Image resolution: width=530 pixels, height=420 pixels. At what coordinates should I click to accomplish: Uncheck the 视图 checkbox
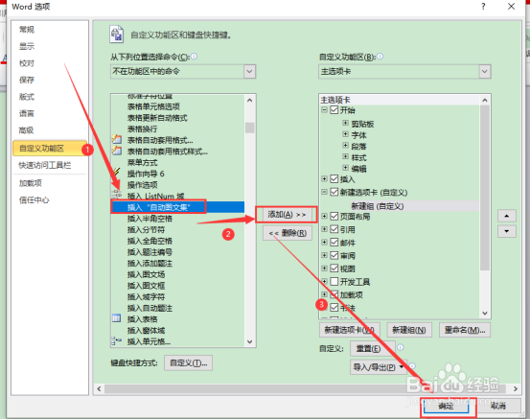click(334, 268)
